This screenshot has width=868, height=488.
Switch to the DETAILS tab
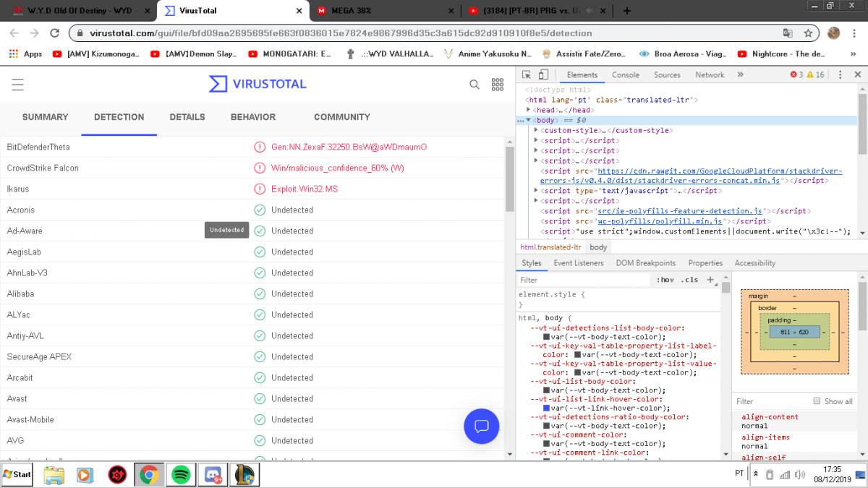187,117
